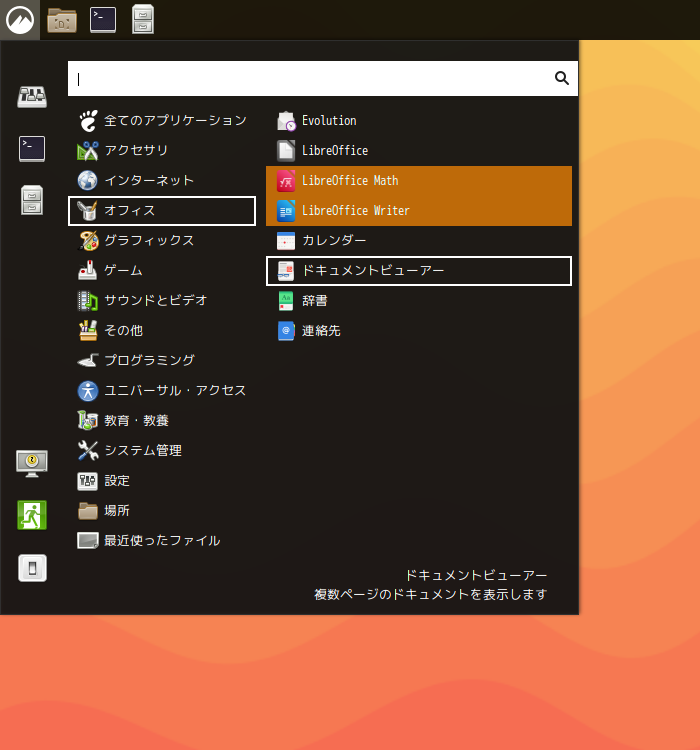
Task: Launch terminal from the menu sidebar favorites
Action: (32, 149)
